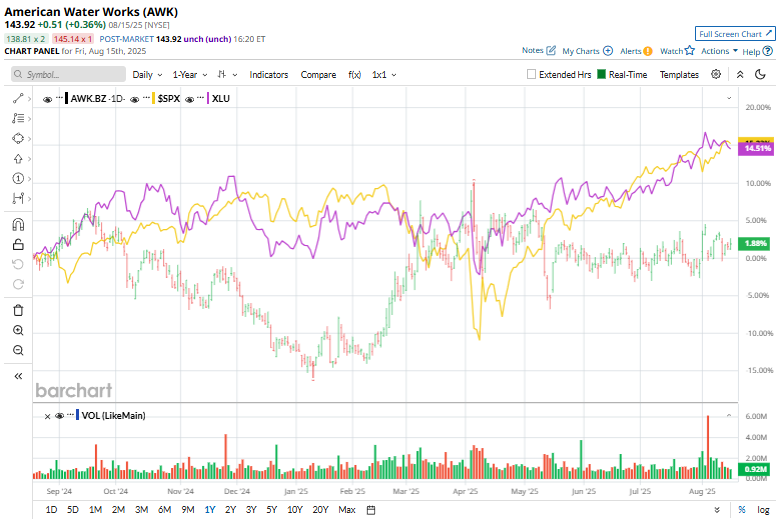Select the measure range tool
Screen dimensions: 777x526
[18, 199]
